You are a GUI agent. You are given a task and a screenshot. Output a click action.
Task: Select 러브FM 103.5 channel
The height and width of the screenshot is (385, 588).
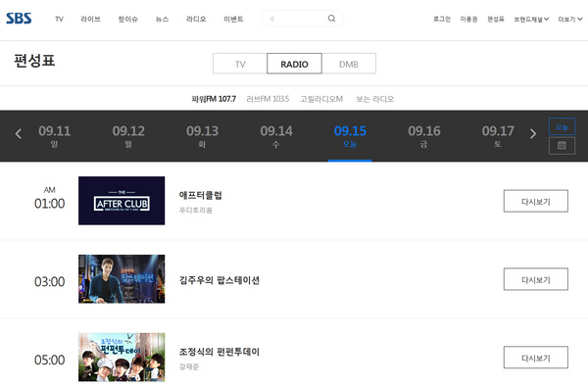(x=268, y=99)
